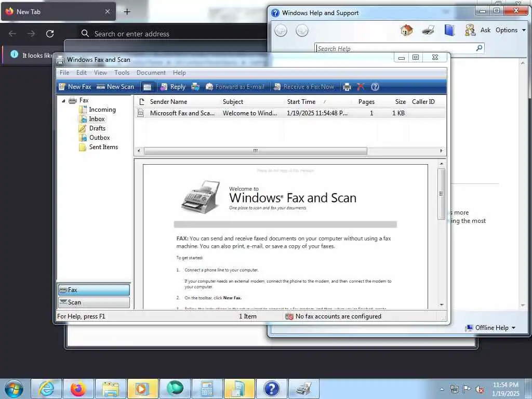Click the Firefox taskbar icon

coord(78,389)
